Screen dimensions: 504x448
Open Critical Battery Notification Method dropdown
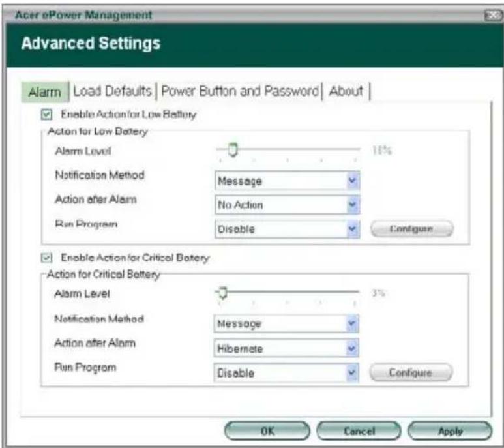286,323
